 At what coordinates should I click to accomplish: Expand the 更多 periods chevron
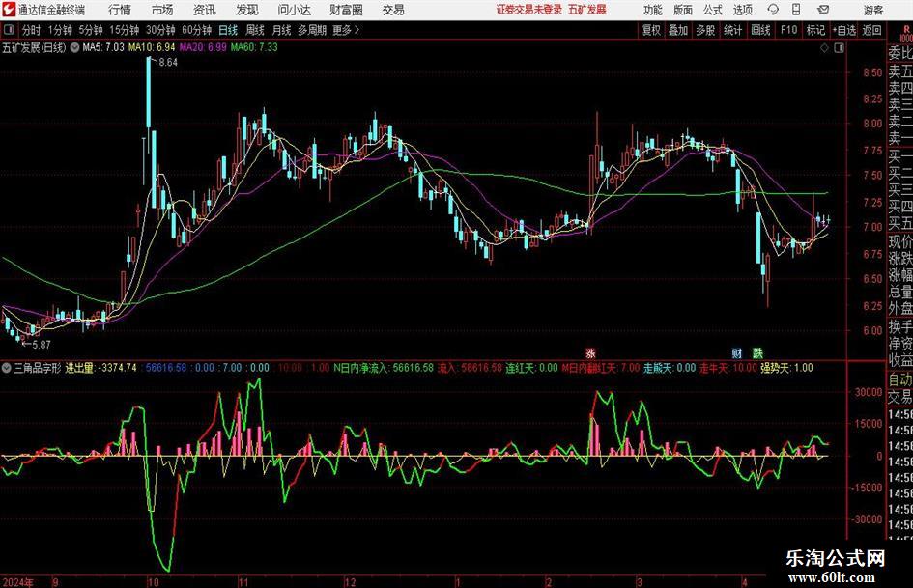pyautogui.click(x=357, y=30)
